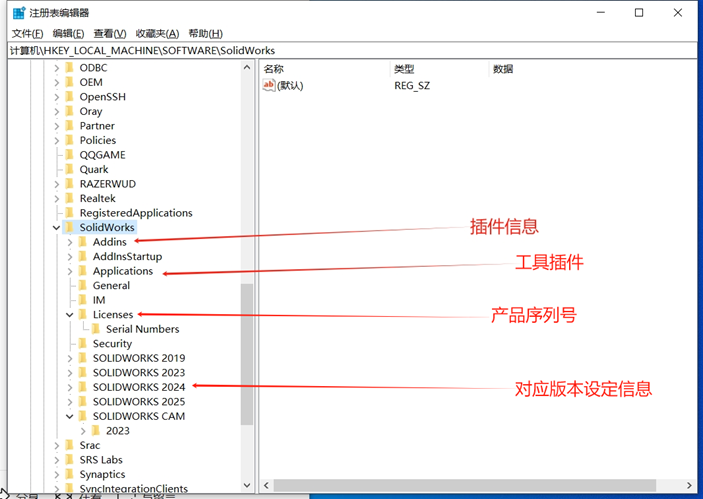This screenshot has width=703, height=499.
Task: Click the (默认) string value icon
Action: click(x=269, y=86)
